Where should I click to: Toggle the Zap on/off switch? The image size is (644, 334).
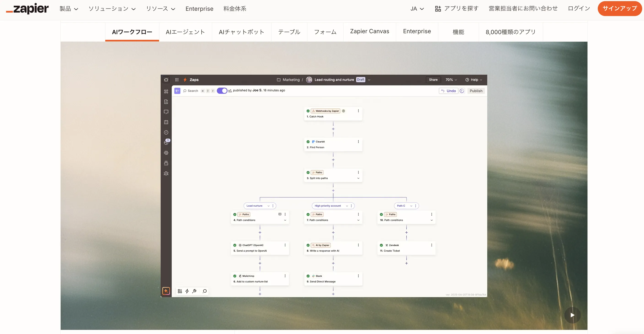(x=222, y=91)
